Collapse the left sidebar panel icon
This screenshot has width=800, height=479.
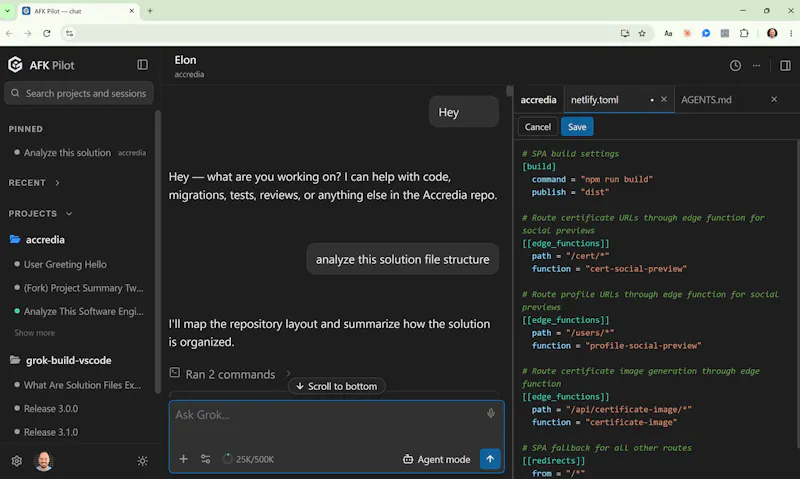click(x=142, y=65)
